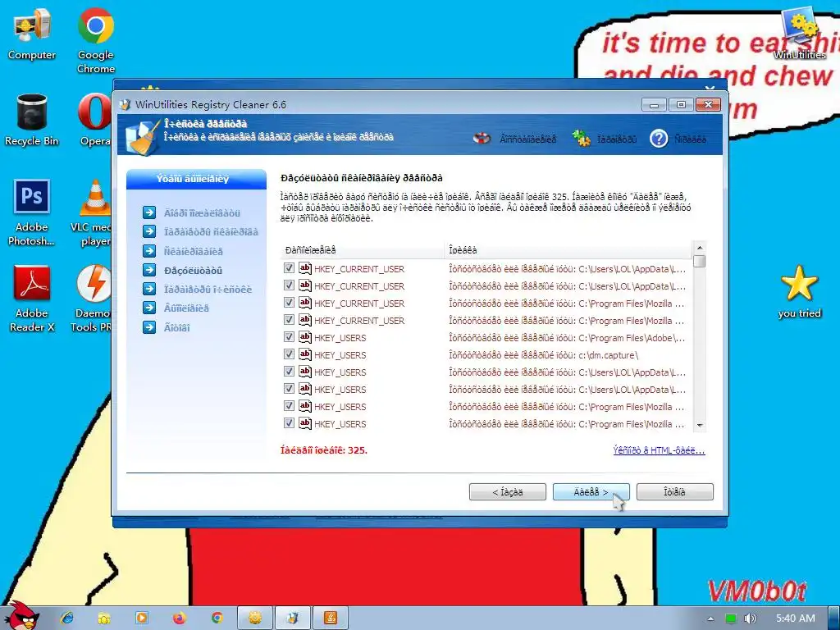840x630 pixels.
Task: Click the second sidebar step label
Action: coord(211,232)
